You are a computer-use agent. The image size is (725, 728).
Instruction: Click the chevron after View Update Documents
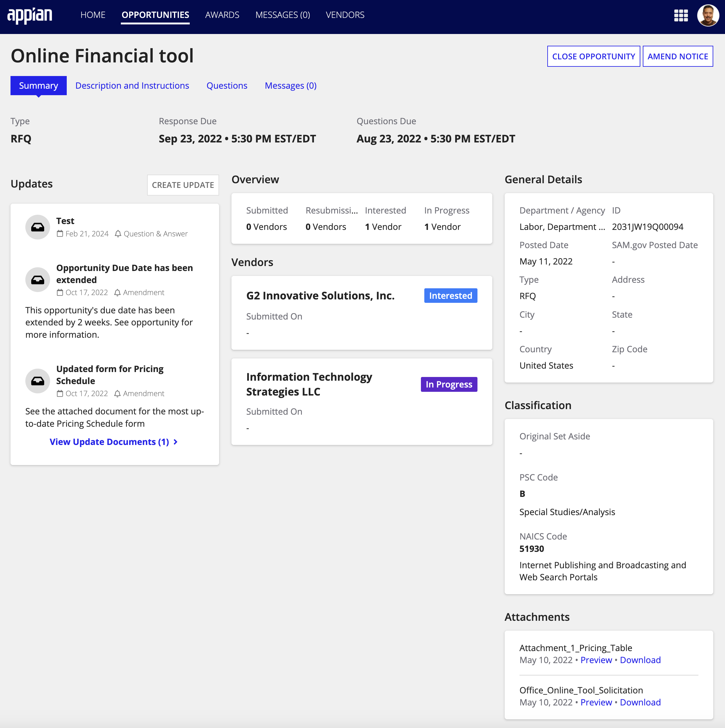[x=176, y=442]
